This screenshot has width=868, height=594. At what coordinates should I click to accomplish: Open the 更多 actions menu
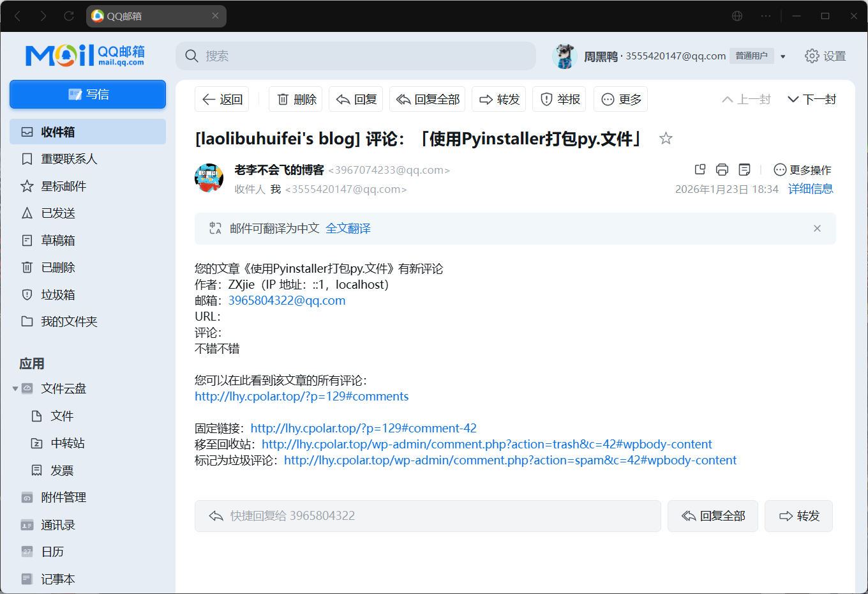click(620, 100)
